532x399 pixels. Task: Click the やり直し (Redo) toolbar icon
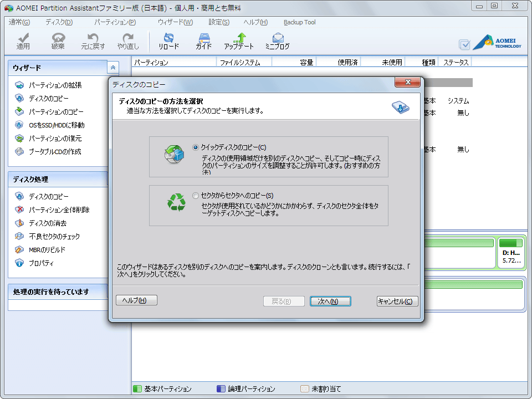pos(128,42)
